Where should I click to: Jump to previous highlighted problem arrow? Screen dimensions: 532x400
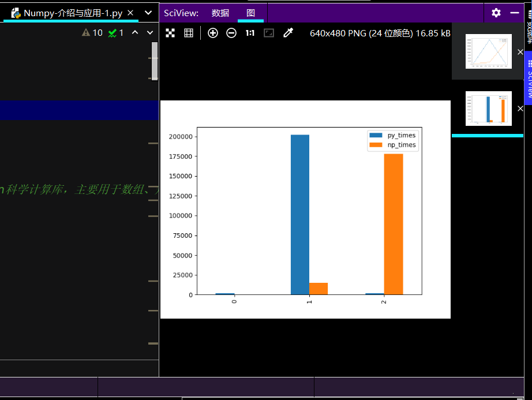tap(135, 33)
